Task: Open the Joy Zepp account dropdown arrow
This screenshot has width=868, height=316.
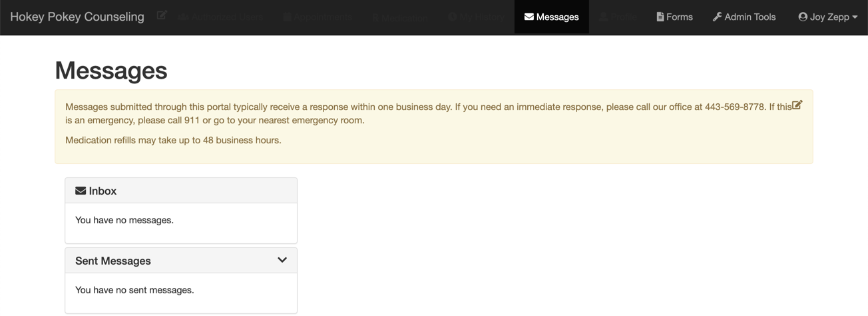Action: coord(855,17)
